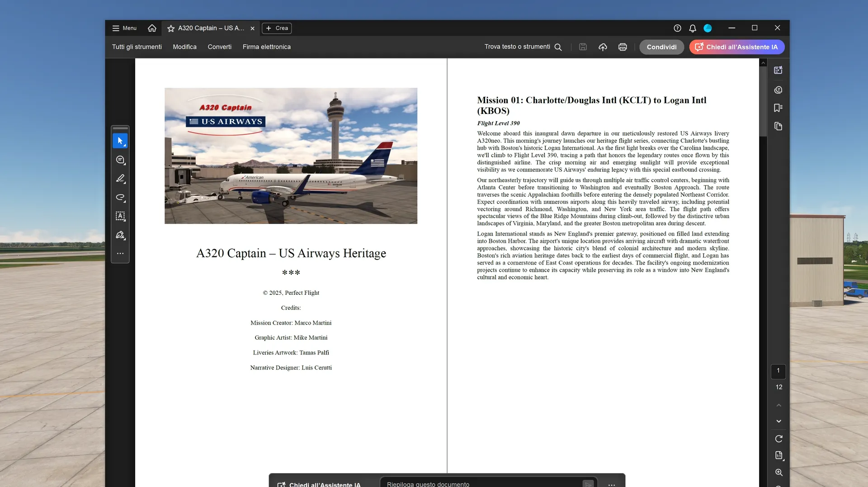Click Trova testo o strumenti search
The width and height of the screenshot is (868, 487).
(x=523, y=47)
